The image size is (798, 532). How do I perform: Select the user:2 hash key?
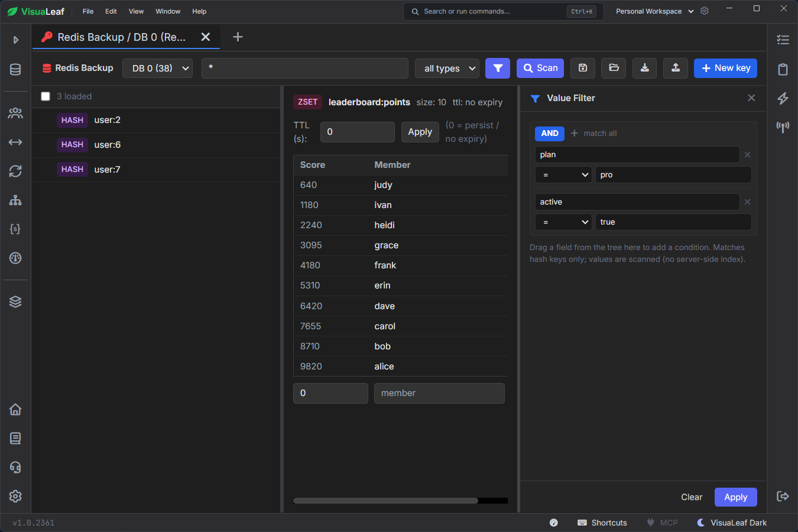coord(156,120)
